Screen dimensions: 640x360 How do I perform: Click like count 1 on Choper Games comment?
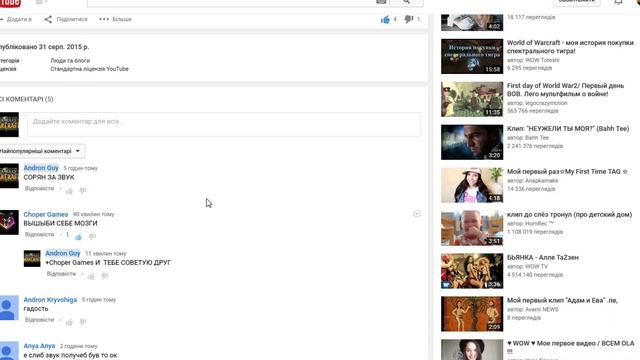click(67, 235)
